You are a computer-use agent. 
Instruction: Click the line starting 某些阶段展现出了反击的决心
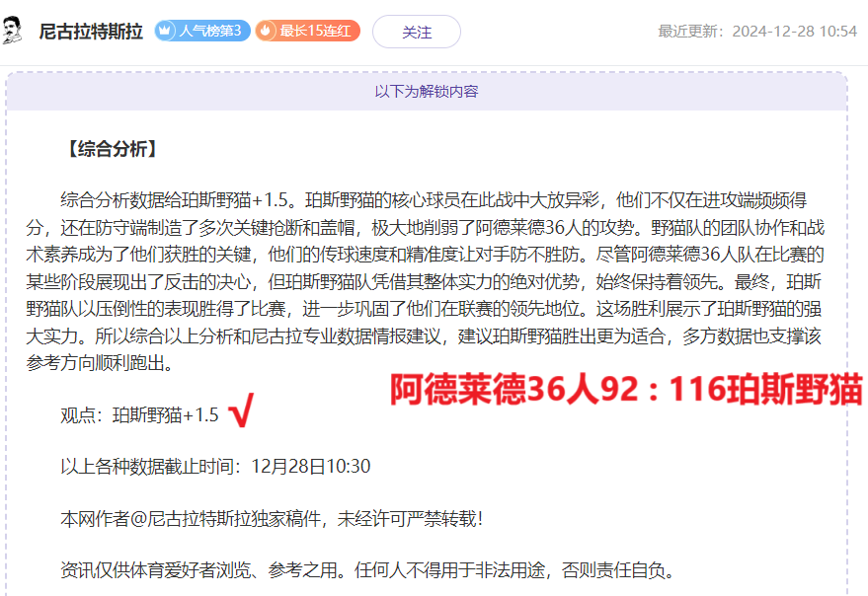(424, 281)
